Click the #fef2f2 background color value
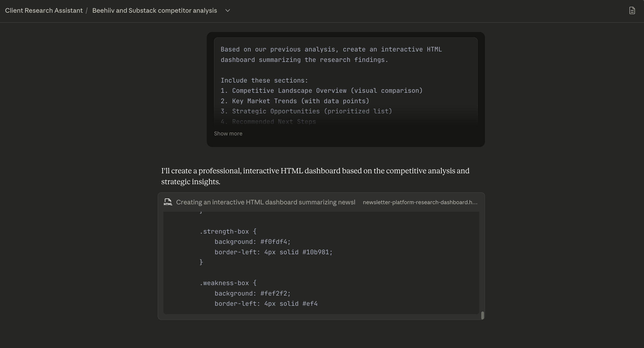Image resolution: width=644 pixels, height=348 pixels. pos(275,294)
